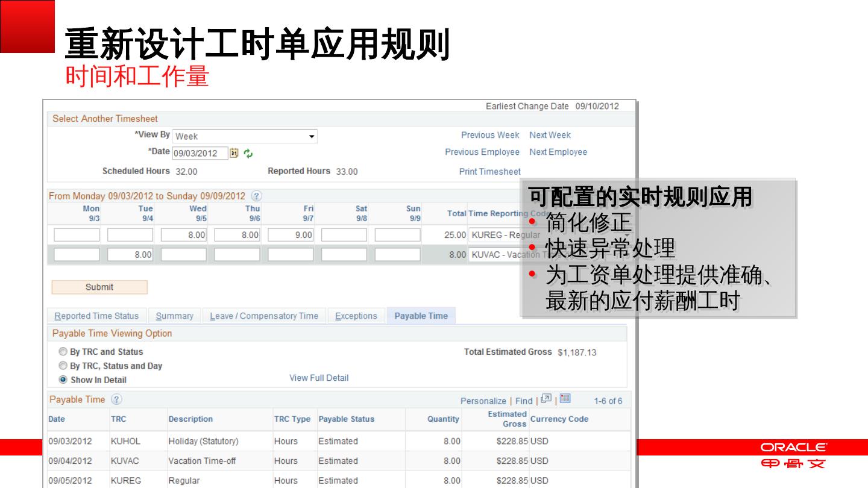The width and height of the screenshot is (868, 488).
Task: Click the download-to-spreadsheet grid icon
Action: [565, 399]
